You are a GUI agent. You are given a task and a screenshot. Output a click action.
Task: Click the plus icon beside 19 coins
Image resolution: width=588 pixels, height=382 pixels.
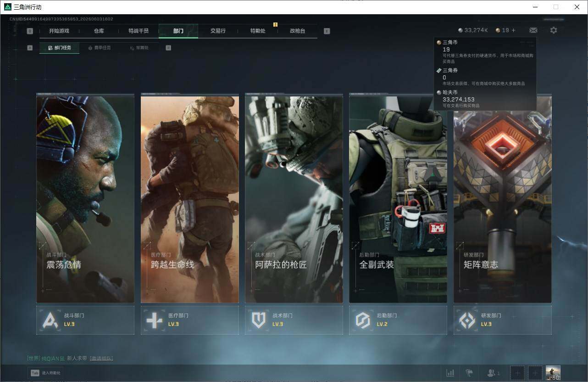(513, 30)
